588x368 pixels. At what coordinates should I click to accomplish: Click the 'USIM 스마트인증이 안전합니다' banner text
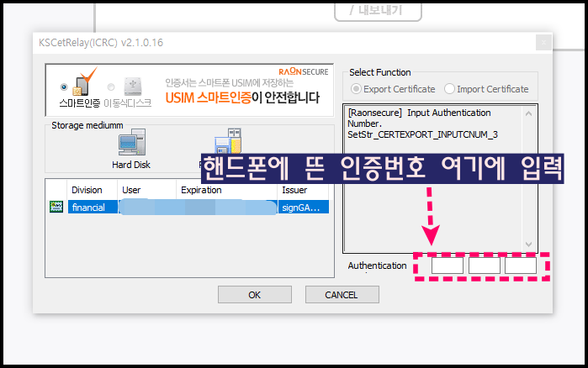click(x=242, y=97)
